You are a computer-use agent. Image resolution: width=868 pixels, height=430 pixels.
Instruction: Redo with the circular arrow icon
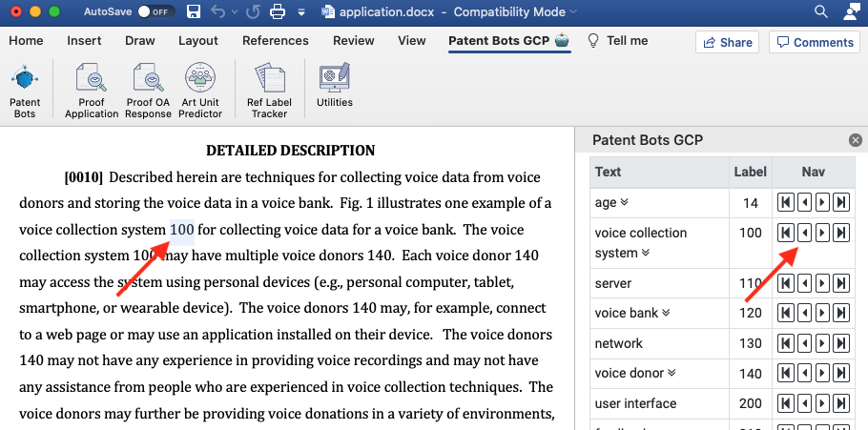coord(253,11)
